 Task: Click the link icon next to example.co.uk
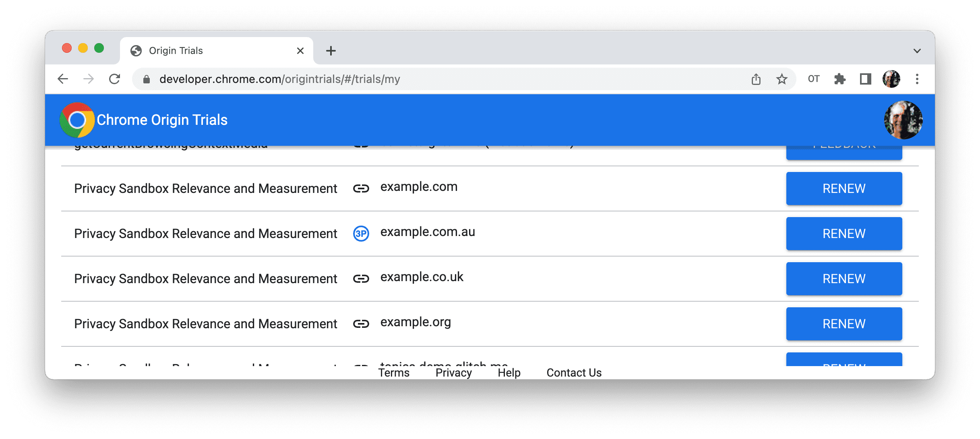pyautogui.click(x=361, y=279)
